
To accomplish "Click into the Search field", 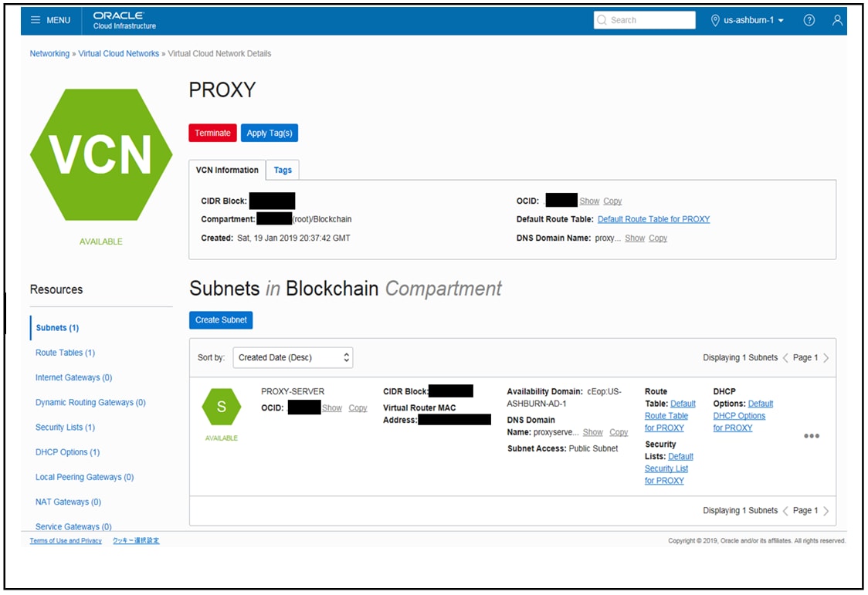I will coord(644,20).
